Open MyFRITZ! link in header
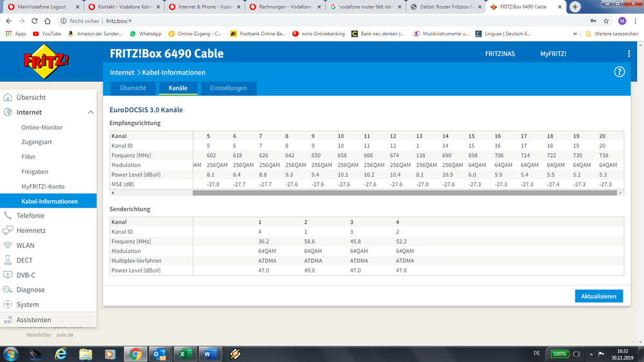This screenshot has width=644, height=362. click(553, 53)
